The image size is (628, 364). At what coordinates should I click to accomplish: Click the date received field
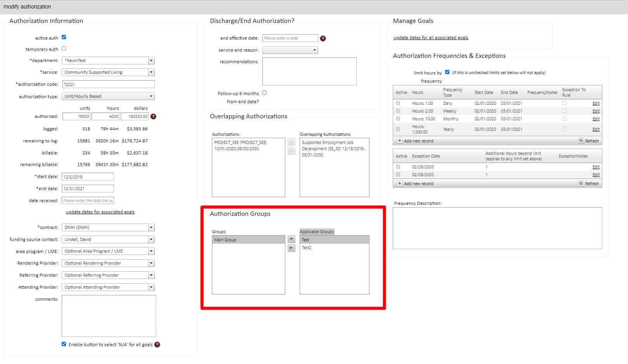click(x=88, y=201)
